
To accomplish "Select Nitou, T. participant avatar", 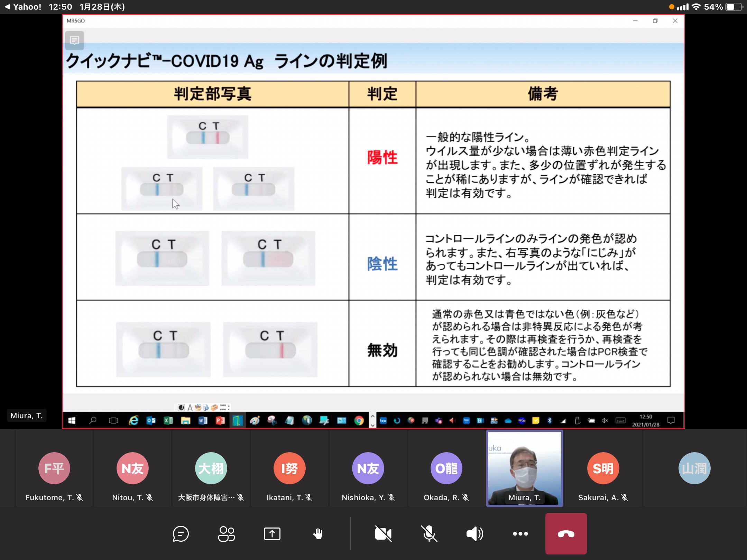I will (132, 468).
